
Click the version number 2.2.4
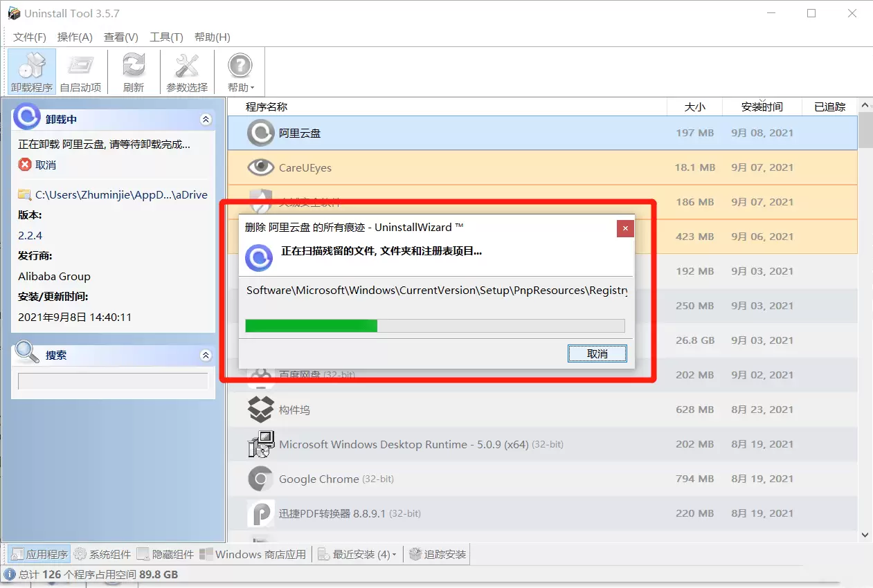[x=30, y=235]
